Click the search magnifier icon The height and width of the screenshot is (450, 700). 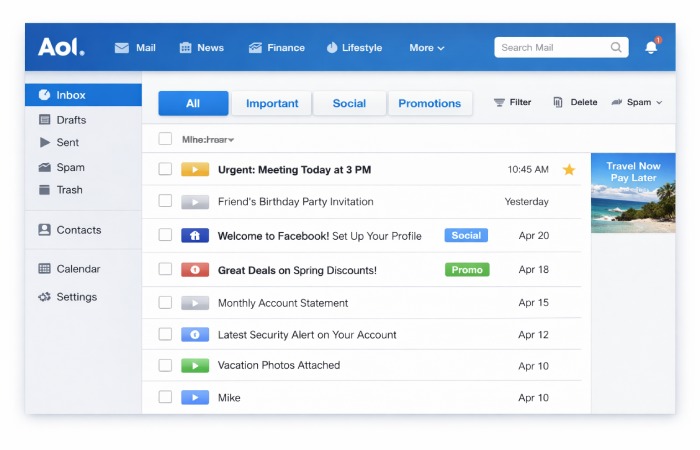click(616, 47)
